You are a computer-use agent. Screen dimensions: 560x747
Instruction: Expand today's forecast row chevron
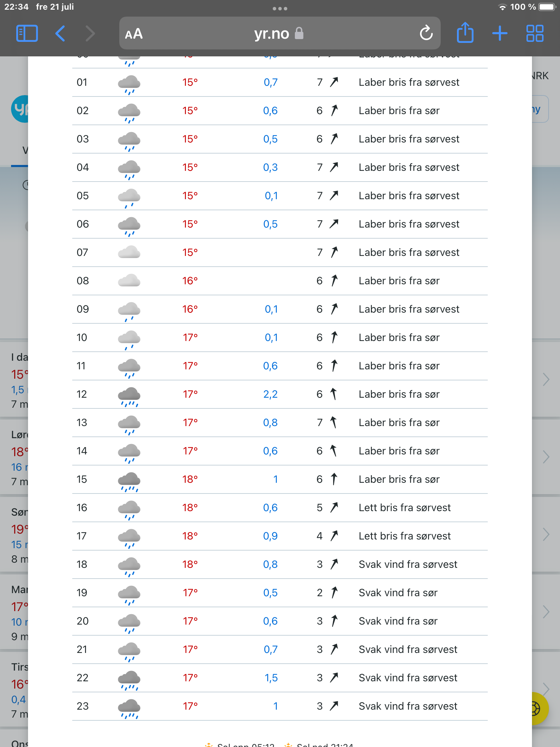(x=546, y=379)
